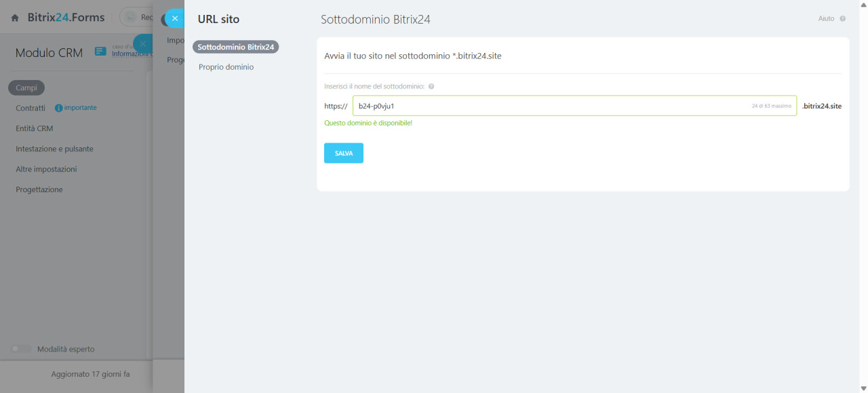Click the '24 di 63 massimo' counter
The image size is (868, 393).
[x=772, y=106]
